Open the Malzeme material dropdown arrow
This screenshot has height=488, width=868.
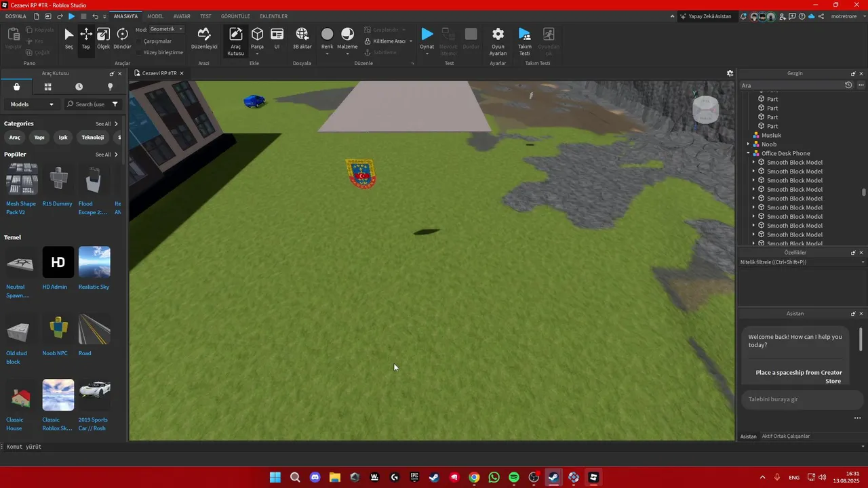[x=347, y=53]
